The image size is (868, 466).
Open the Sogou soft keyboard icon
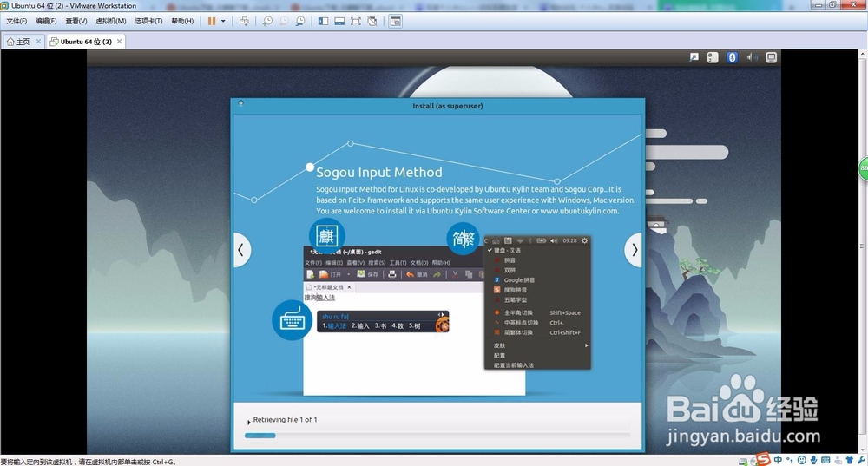(825, 460)
